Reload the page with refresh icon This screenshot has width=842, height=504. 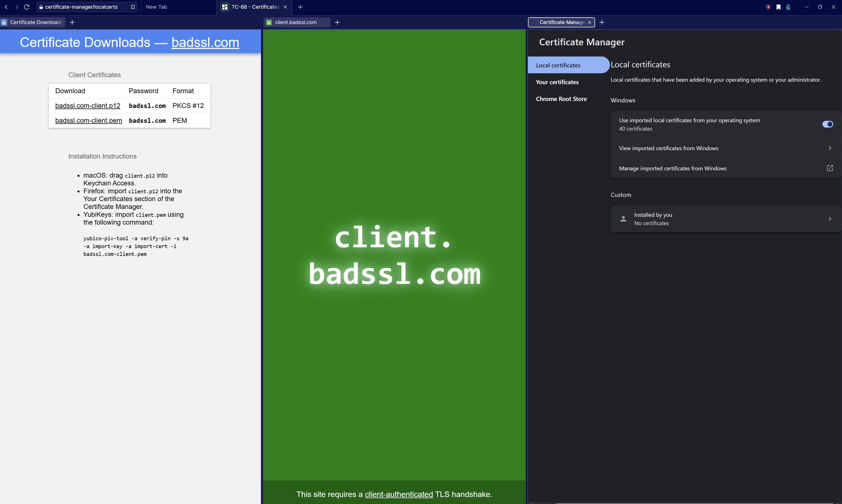(27, 7)
